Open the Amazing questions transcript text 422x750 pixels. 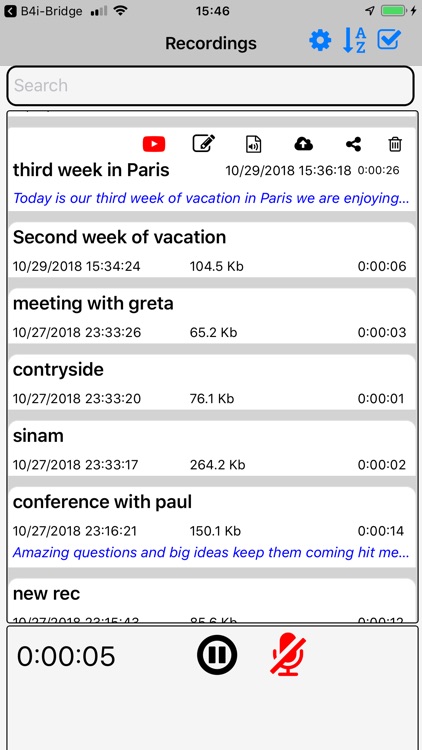(211, 552)
